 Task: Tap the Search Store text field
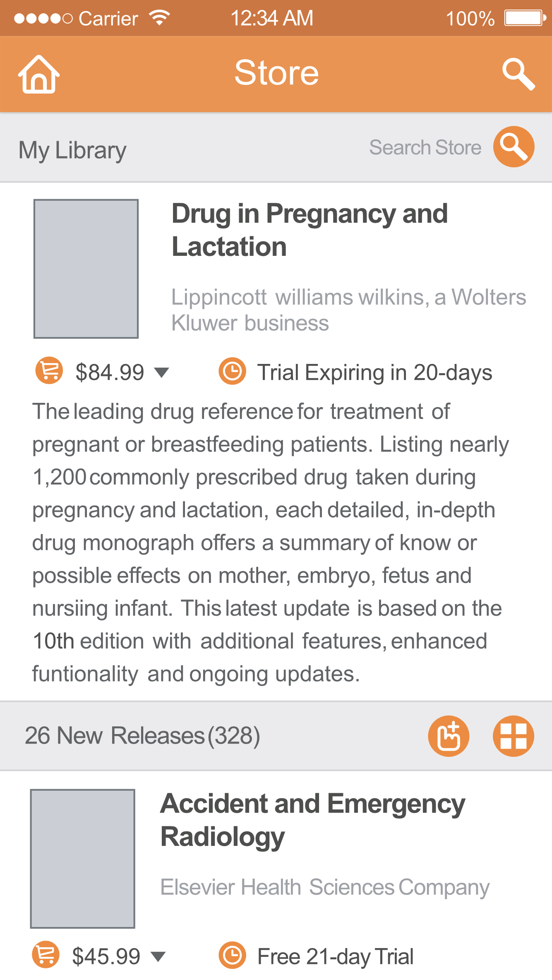click(x=425, y=147)
